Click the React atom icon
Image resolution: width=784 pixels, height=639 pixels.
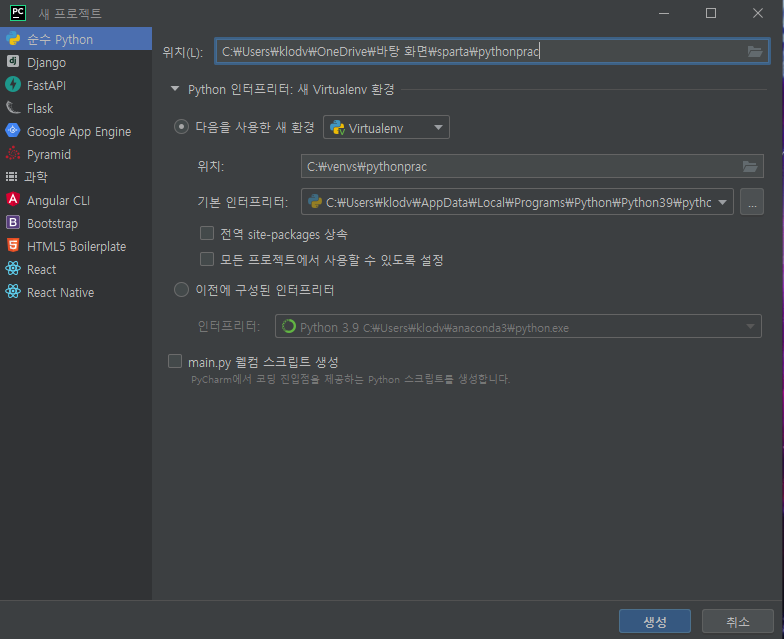coord(13,268)
